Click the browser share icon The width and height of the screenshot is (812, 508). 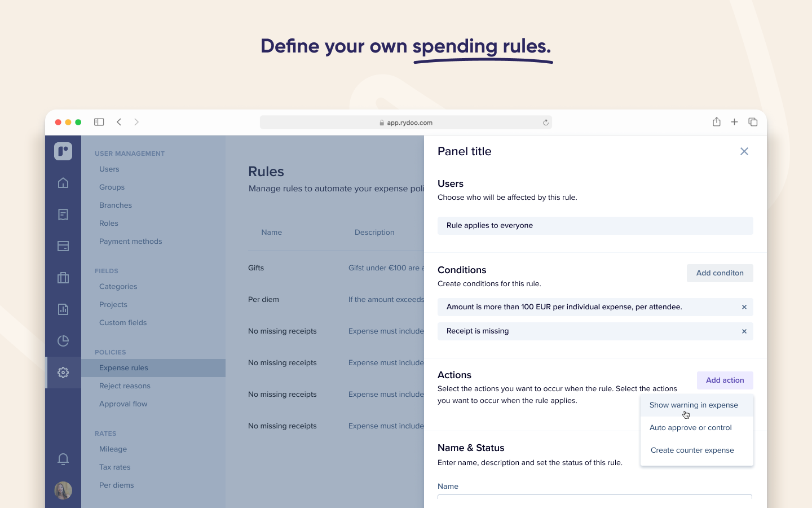tap(716, 122)
